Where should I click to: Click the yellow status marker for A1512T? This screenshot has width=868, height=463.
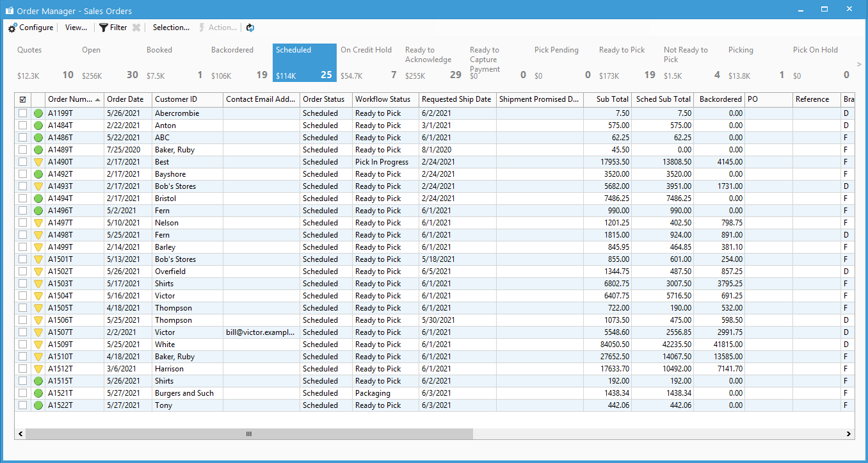pos(38,369)
